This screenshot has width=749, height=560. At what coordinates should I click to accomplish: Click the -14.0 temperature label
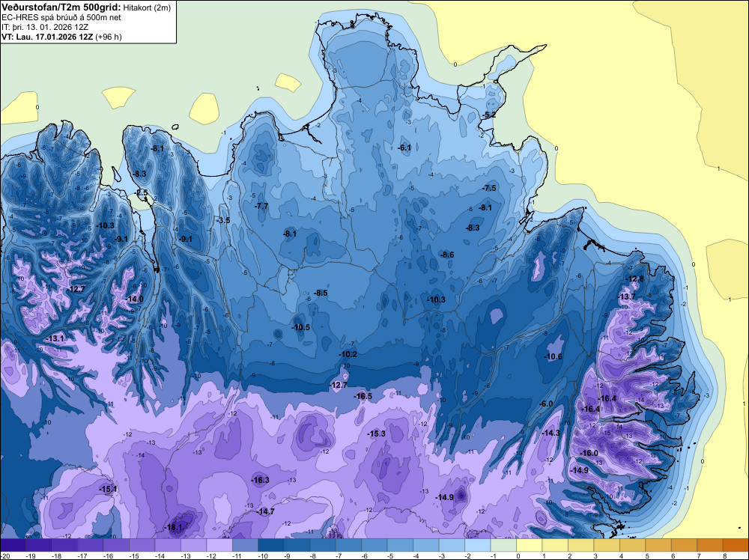click(x=134, y=299)
